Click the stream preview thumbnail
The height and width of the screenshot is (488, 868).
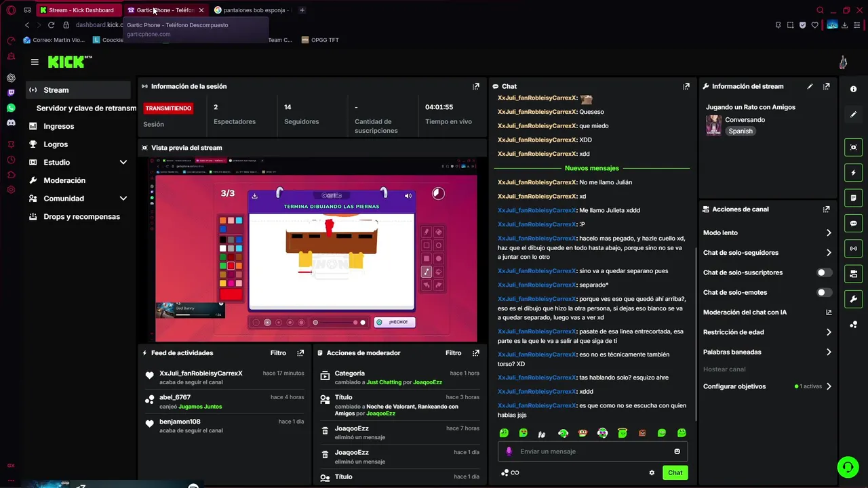click(316, 249)
